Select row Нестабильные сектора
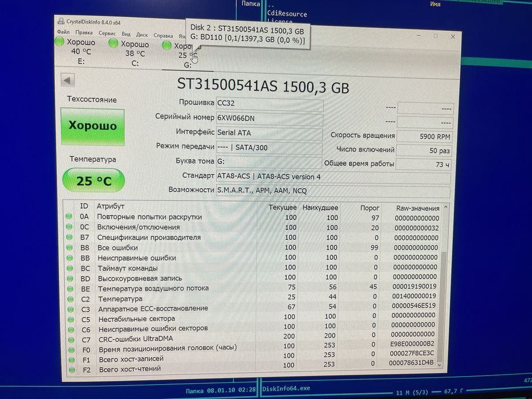532x399 pixels. [253, 317]
